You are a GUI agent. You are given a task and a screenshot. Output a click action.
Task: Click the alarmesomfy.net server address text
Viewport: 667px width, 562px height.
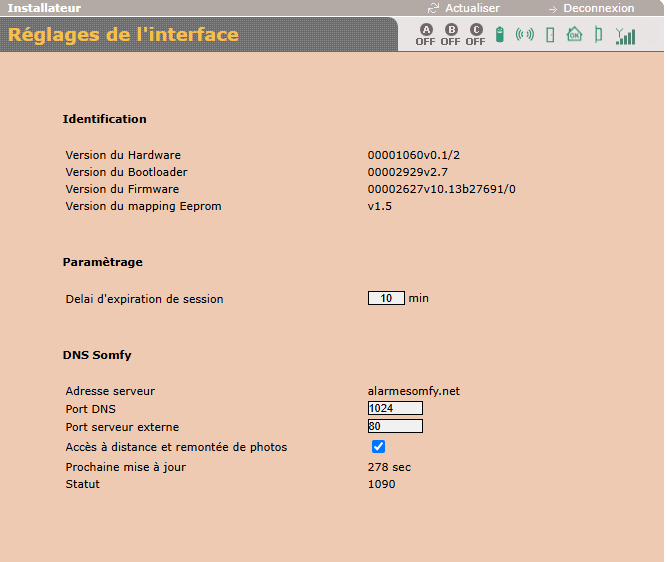pyautogui.click(x=414, y=391)
